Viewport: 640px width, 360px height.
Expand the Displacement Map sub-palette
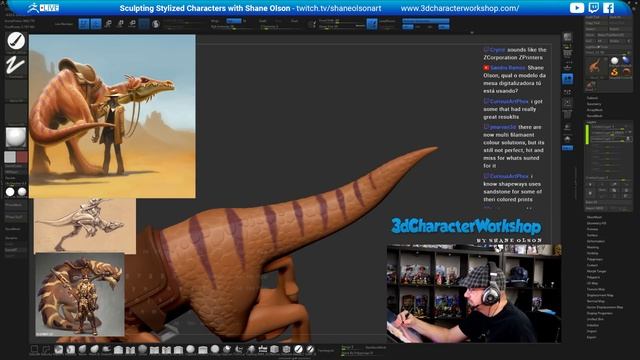(600, 295)
